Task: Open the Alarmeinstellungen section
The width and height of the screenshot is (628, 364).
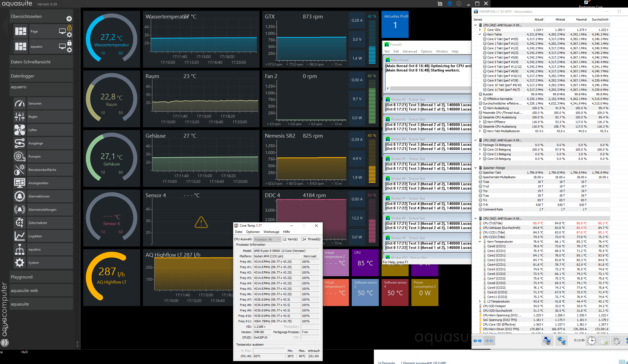Action: click(x=43, y=210)
